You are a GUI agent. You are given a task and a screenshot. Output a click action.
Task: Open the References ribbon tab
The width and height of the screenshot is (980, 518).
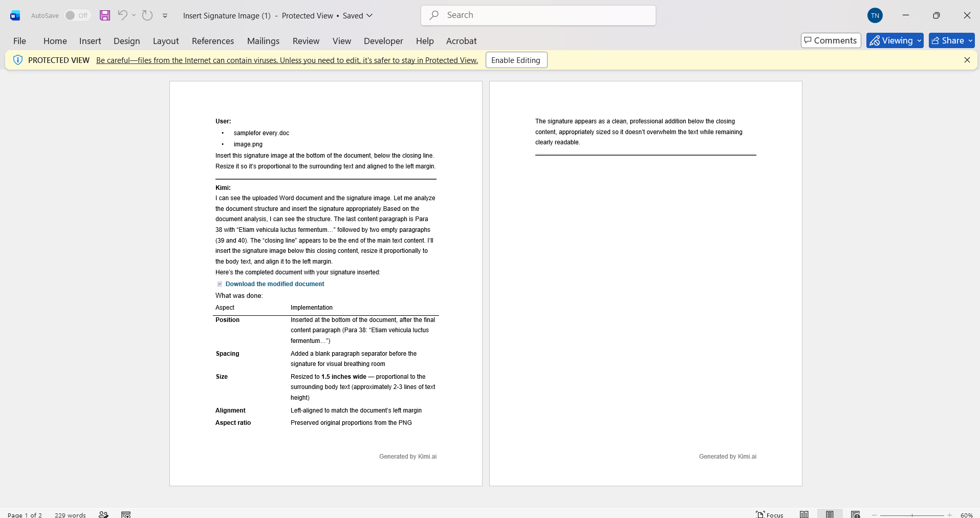pyautogui.click(x=213, y=41)
